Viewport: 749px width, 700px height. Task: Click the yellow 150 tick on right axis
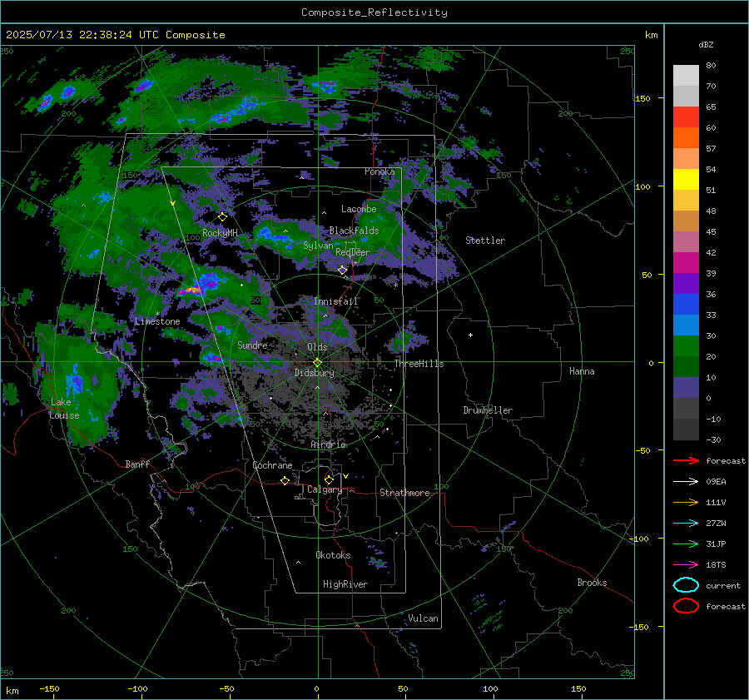coord(643,98)
